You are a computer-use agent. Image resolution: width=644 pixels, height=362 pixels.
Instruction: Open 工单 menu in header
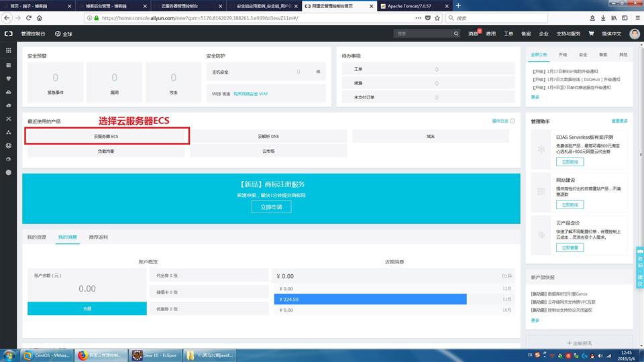[508, 34]
